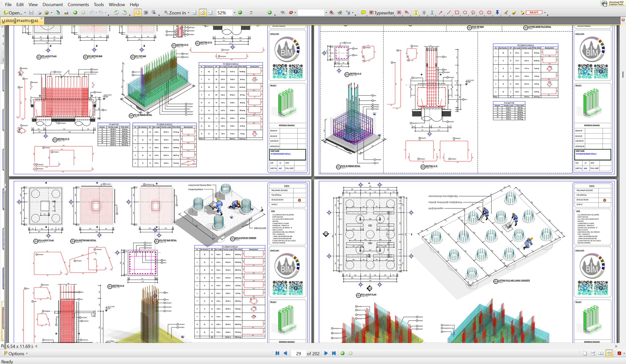Screen dimensions: 626x364
Task: Click the page number field showing 29
Action: point(298,353)
